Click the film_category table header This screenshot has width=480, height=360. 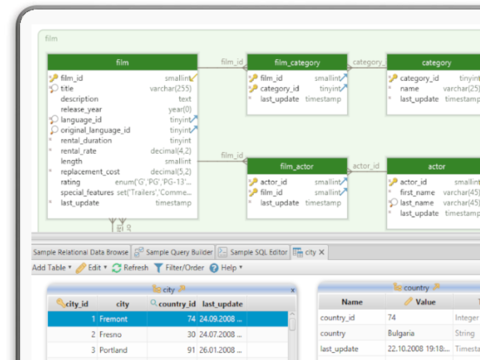297,62
